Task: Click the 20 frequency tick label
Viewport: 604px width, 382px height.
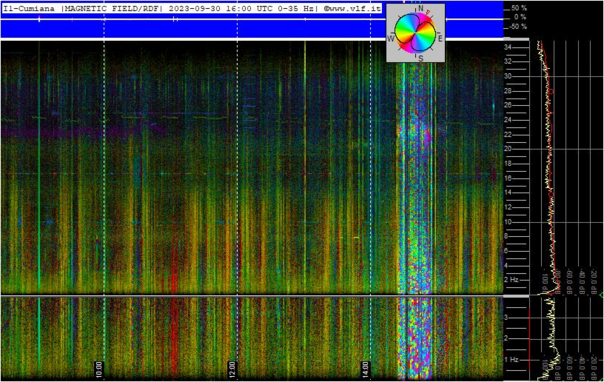Action: (508, 149)
